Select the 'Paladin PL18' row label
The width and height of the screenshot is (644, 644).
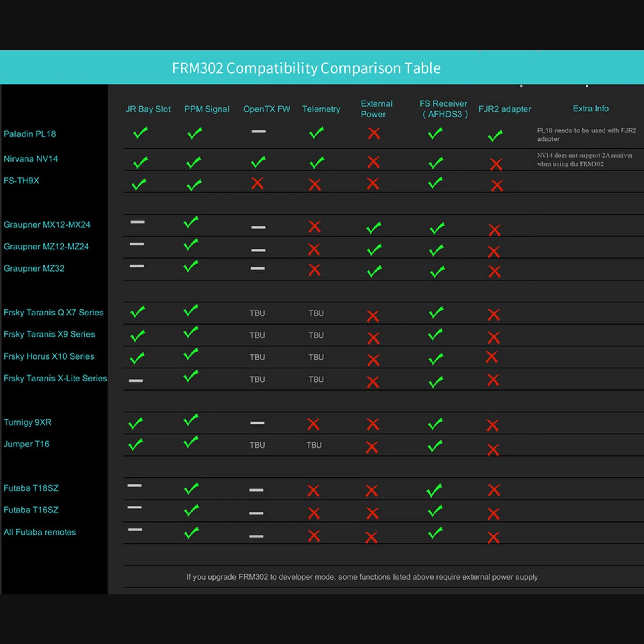click(30, 134)
